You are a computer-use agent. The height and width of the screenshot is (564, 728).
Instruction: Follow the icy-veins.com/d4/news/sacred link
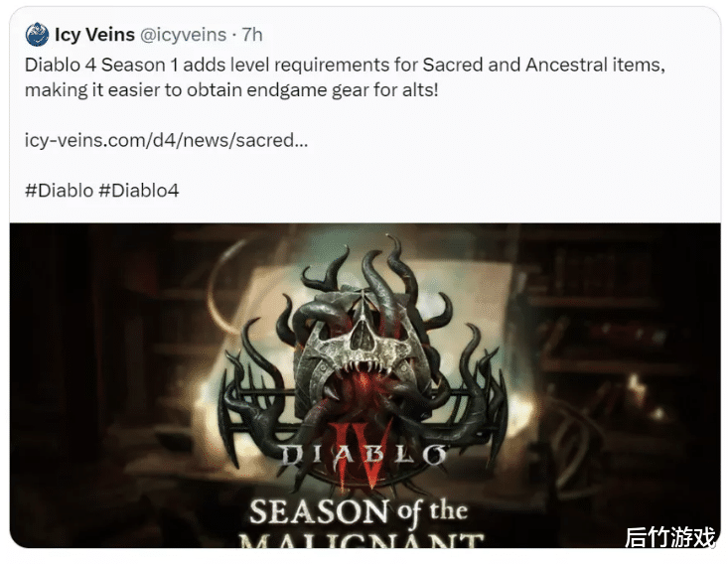[166, 140]
